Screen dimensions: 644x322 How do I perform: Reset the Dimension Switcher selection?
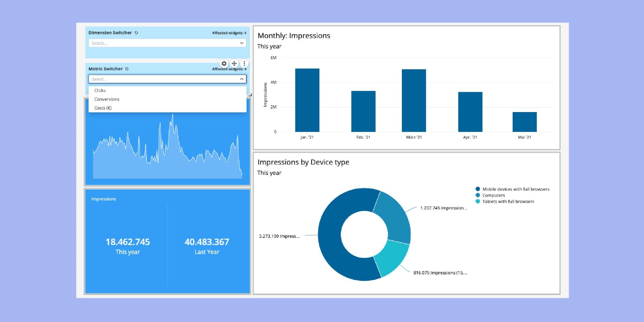[136, 33]
